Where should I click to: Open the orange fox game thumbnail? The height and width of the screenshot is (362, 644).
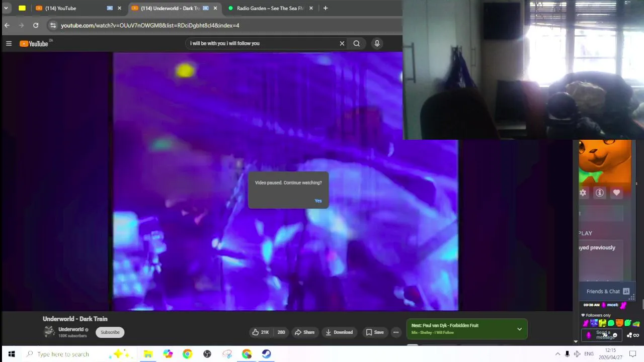605,162
